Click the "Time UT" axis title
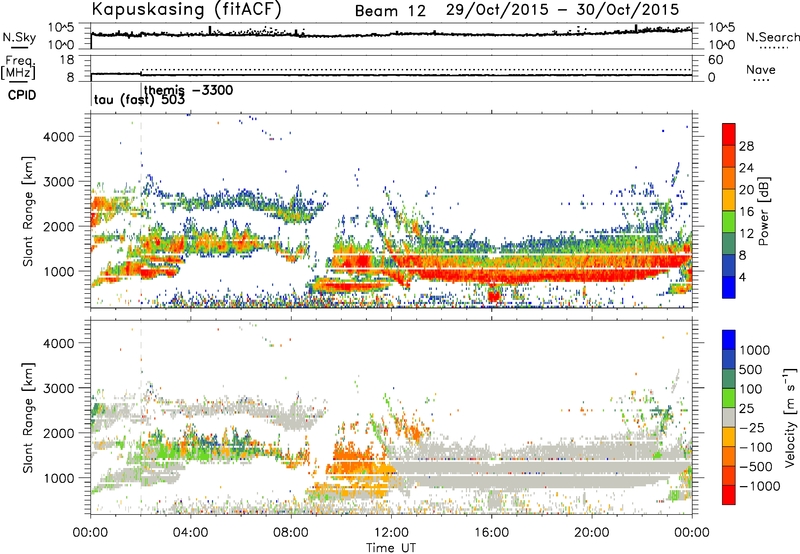800x554 pixels. pyautogui.click(x=391, y=547)
